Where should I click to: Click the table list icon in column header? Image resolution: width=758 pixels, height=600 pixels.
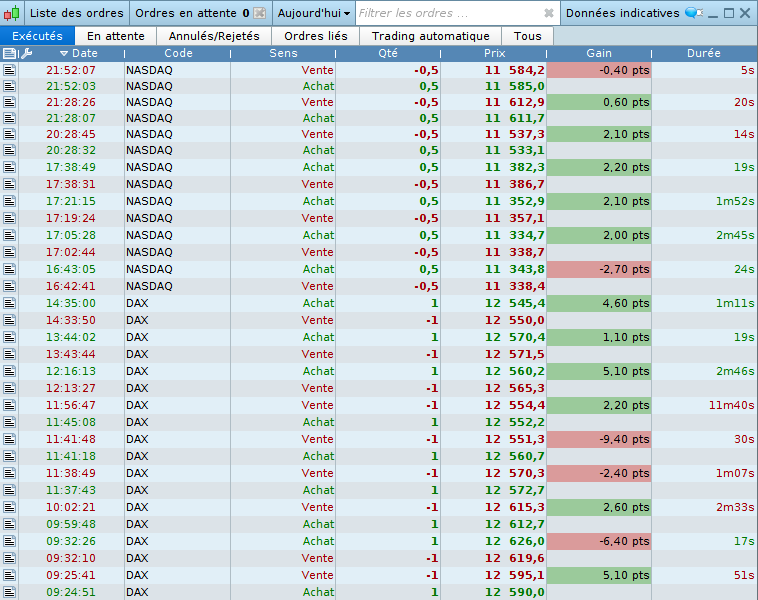coord(10,53)
